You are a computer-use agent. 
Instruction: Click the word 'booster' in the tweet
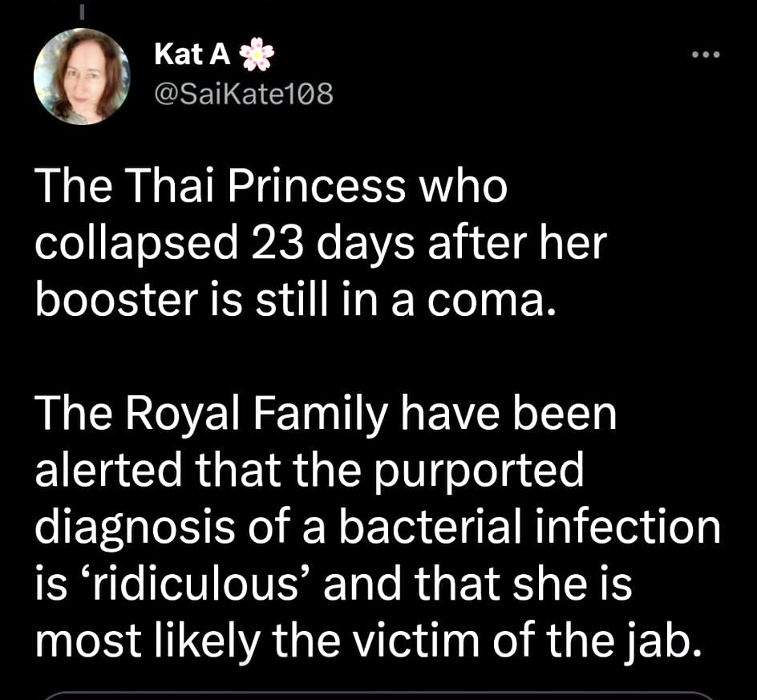[x=117, y=300]
